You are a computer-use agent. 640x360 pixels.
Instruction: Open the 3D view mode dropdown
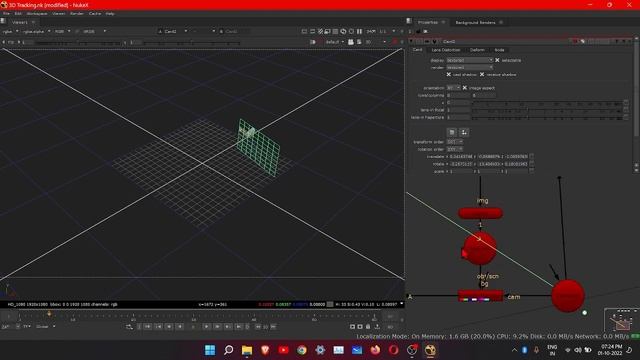click(x=376, y=42)
